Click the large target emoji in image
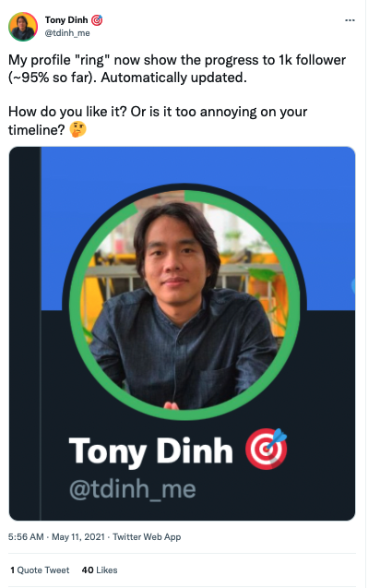This screenshot has height=588, width=380. [x=266, y=449]
